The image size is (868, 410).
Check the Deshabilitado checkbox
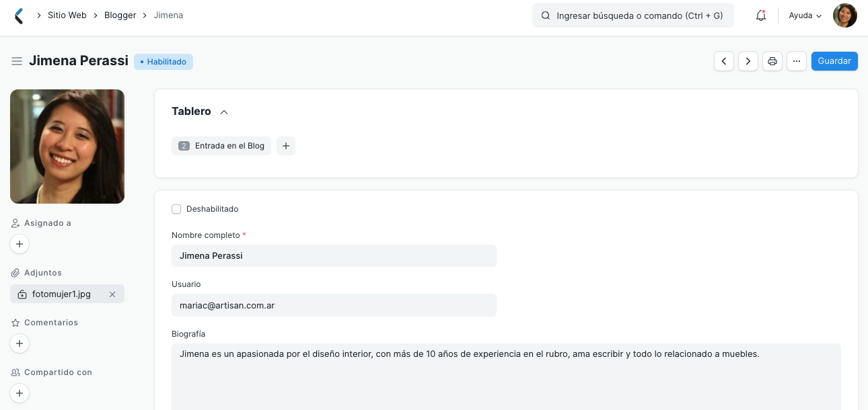(176, 209)
